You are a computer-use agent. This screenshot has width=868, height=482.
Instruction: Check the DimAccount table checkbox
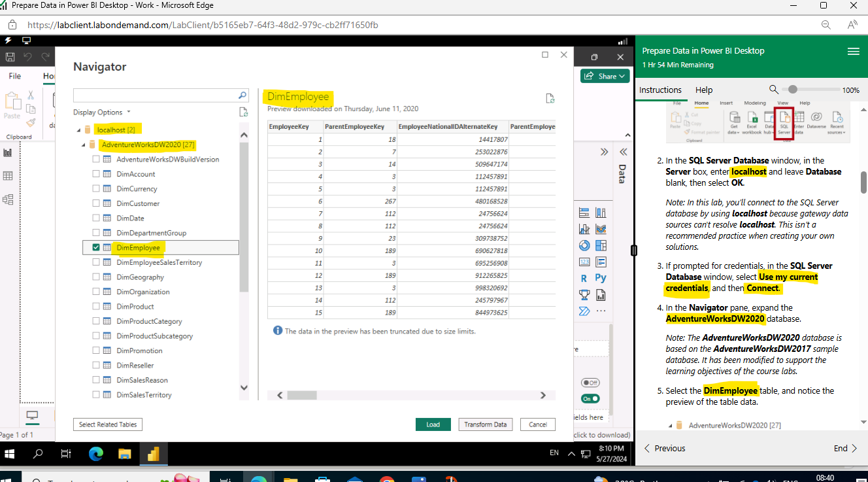[96, 174]
